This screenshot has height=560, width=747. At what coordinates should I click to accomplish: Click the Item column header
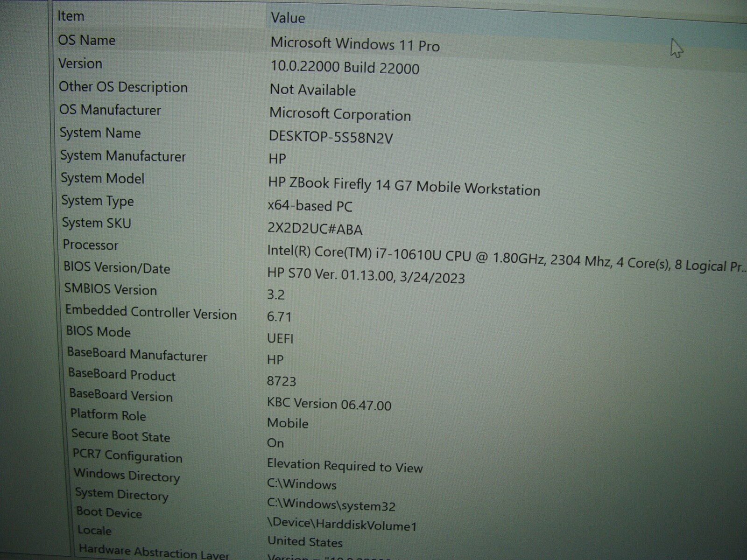71,16
